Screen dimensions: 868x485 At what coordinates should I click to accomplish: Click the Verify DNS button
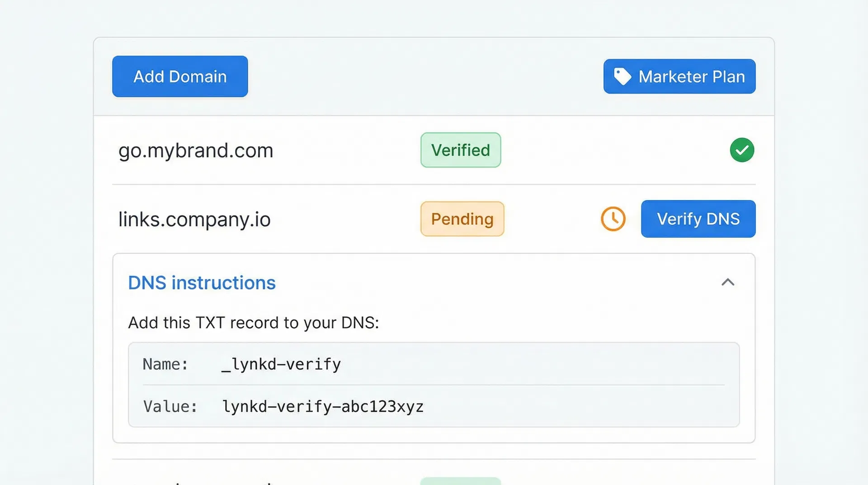(698, 219)
